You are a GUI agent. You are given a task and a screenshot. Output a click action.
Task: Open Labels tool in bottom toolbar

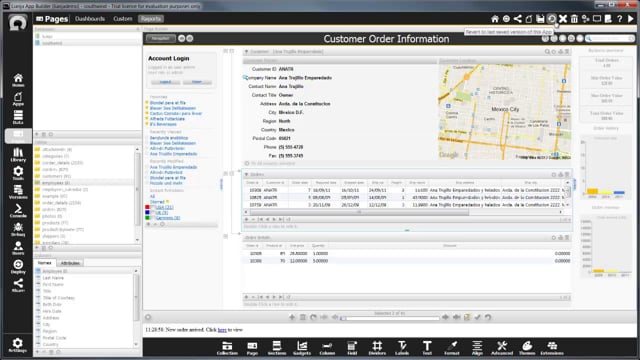tap(402, 348)
